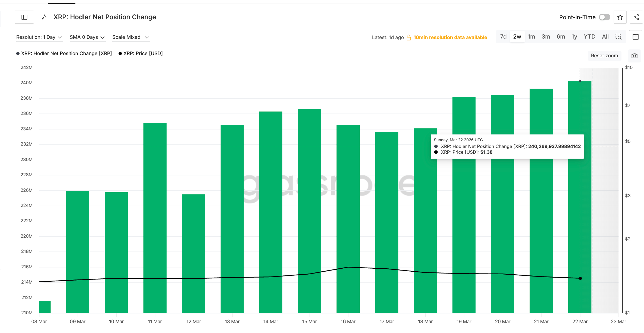This screenshot has height=333, width=644.
Task: Click the orange lock icon
Action: point(409,37)
